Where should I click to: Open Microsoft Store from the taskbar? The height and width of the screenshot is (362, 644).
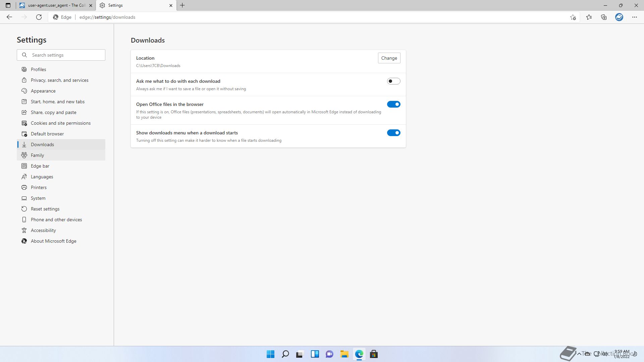374,354
